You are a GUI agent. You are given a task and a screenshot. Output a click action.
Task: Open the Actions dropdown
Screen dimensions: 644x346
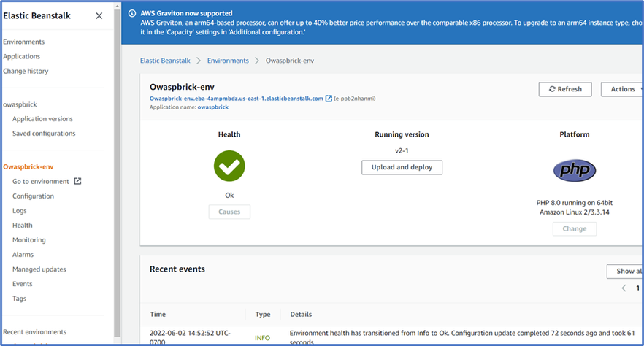click(x=622, y=89)
